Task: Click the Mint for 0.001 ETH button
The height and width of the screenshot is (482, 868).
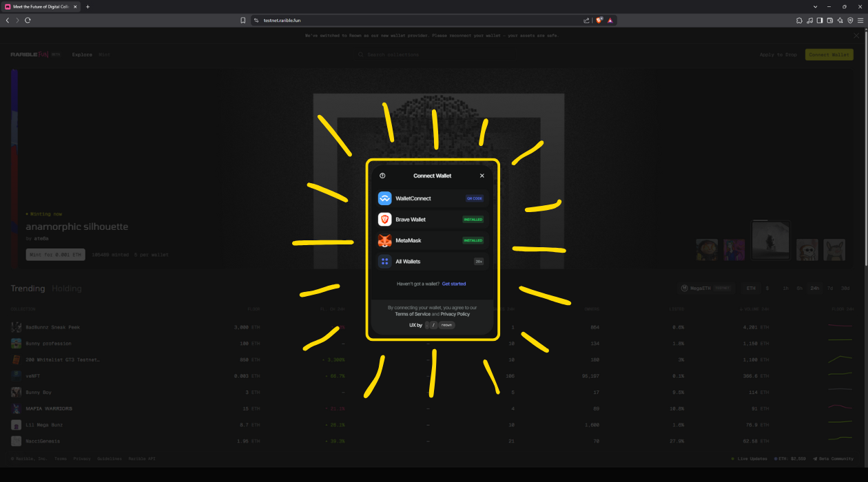Action: [56, 255]
